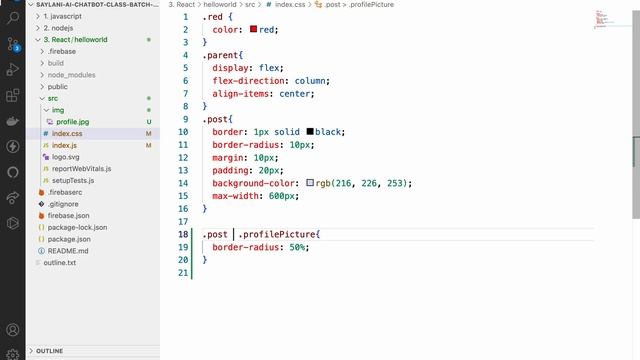Click the firebase.json file icon
Screen dimensions: 640x360
click(41, 216)
